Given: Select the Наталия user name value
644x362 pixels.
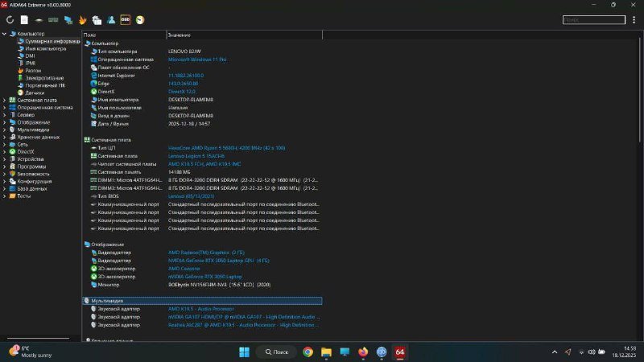Looking at the screenshot, I should pyautogui.click(x=178, y=108).
